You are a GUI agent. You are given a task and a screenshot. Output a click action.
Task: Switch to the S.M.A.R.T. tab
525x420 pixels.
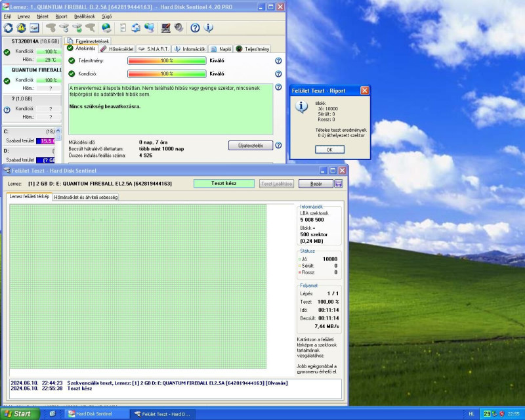pos(154,49)
